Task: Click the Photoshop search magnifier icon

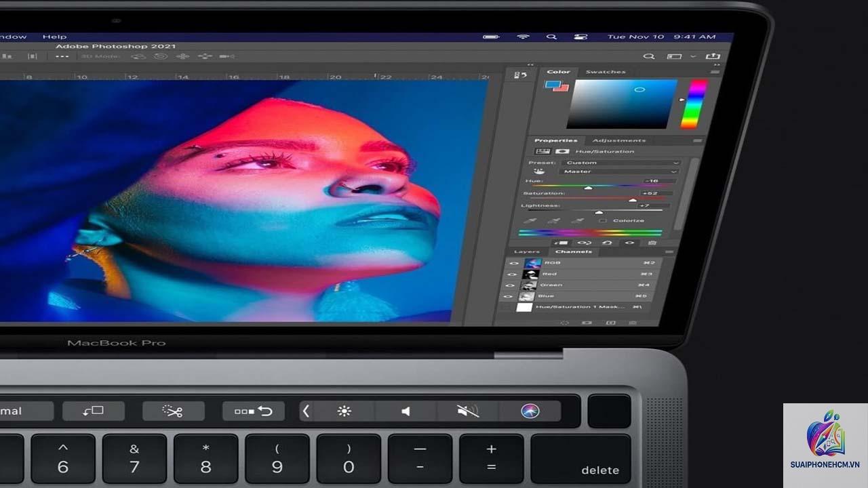Action: (649, 57)
